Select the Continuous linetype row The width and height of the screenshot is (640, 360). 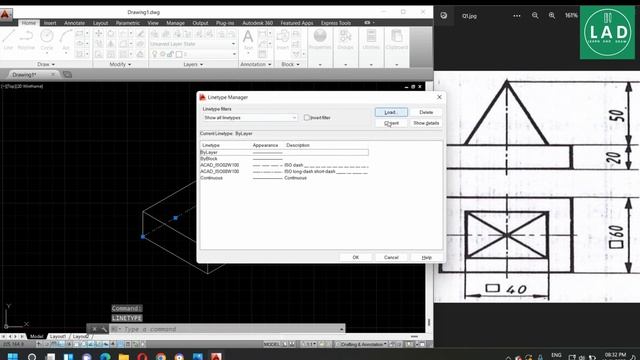[284, 178]
